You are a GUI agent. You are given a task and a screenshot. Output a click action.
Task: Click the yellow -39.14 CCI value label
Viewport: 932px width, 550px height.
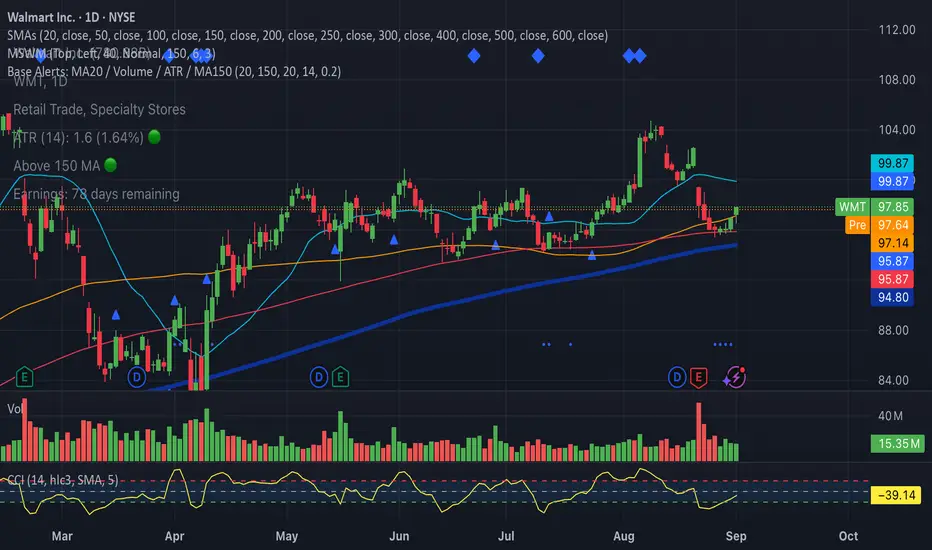point(896,495)
